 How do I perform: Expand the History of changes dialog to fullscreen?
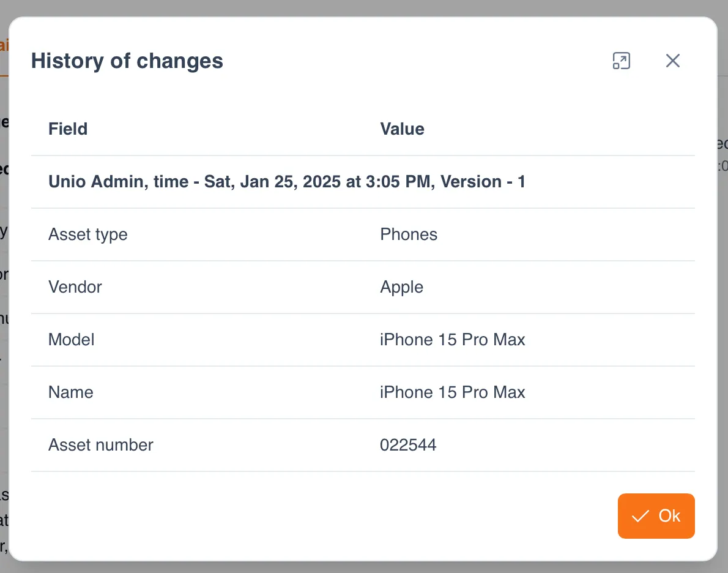pos(621,61)
